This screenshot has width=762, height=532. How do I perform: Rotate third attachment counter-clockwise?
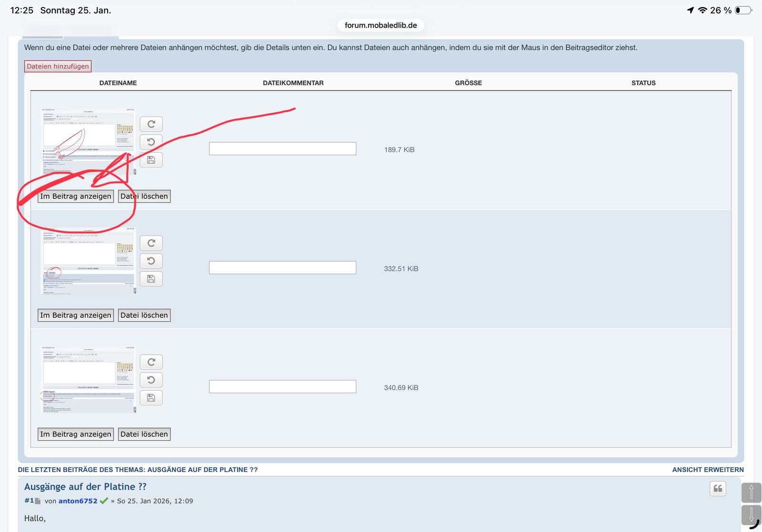tap(151, 380)
